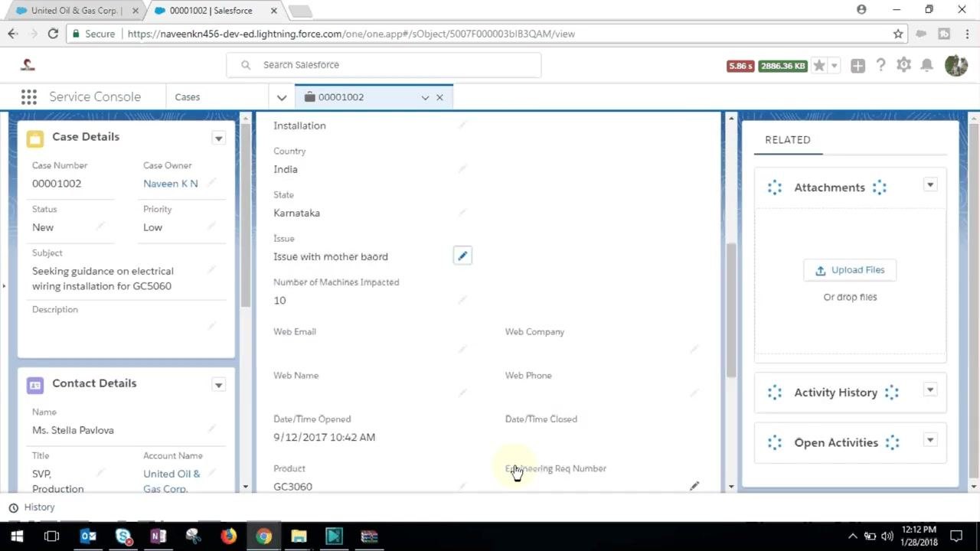Open the notifications bell
The width and height of the screenshot is (980, 551).
pyautogui.click(x=927, y=65)
